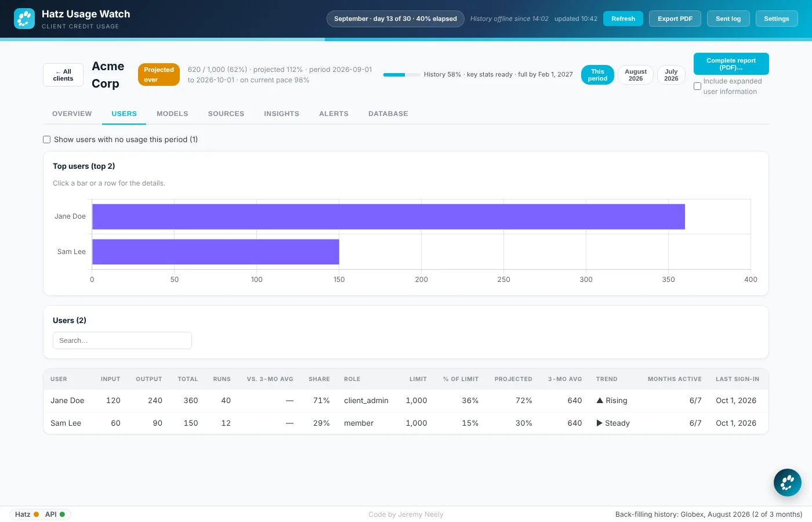812x522 pixels.
Task: Click the September day 13 of 30 pill
Action: (396, 19)
